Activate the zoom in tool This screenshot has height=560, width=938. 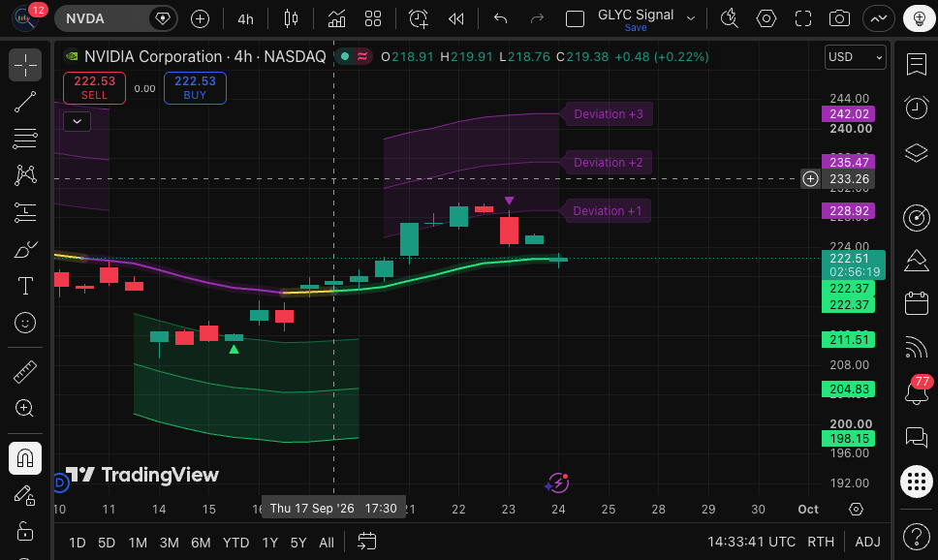25,409
